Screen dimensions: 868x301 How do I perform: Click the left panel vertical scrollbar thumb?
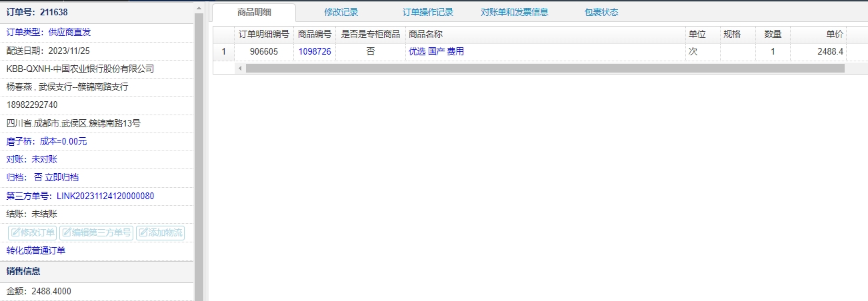pyautogui.click(x=198, y=156)
